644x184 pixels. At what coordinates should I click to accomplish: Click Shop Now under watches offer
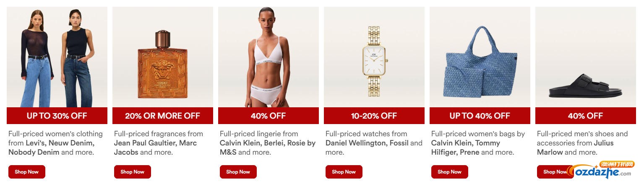pyautogui.click(x=344, y=172)
